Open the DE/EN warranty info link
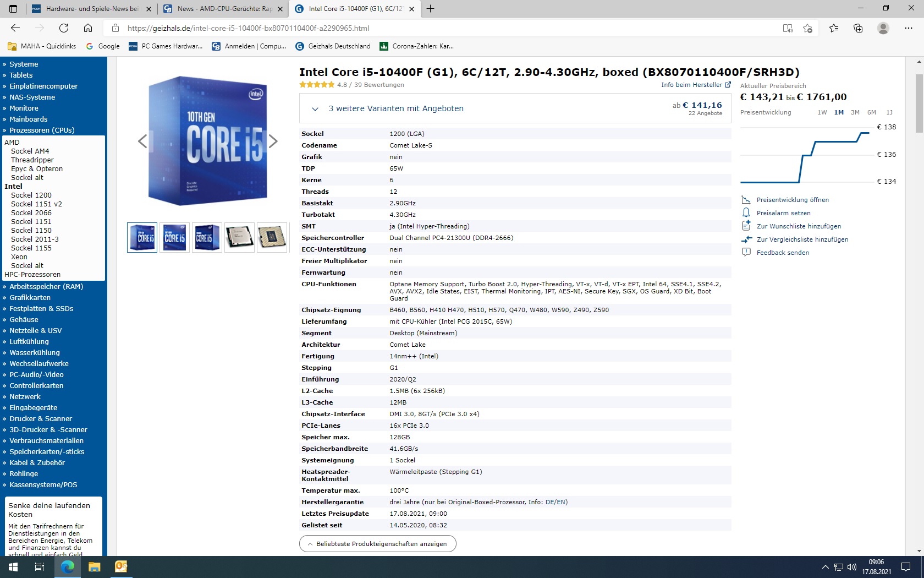This screenshot has height=578, width=924. click(555, 502)
